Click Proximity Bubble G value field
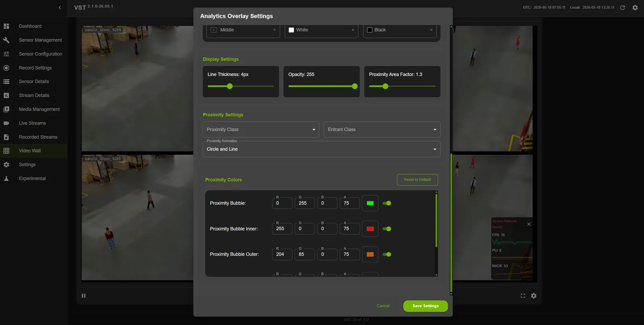This screenshot has height=325, width=644. click(305, 203)
